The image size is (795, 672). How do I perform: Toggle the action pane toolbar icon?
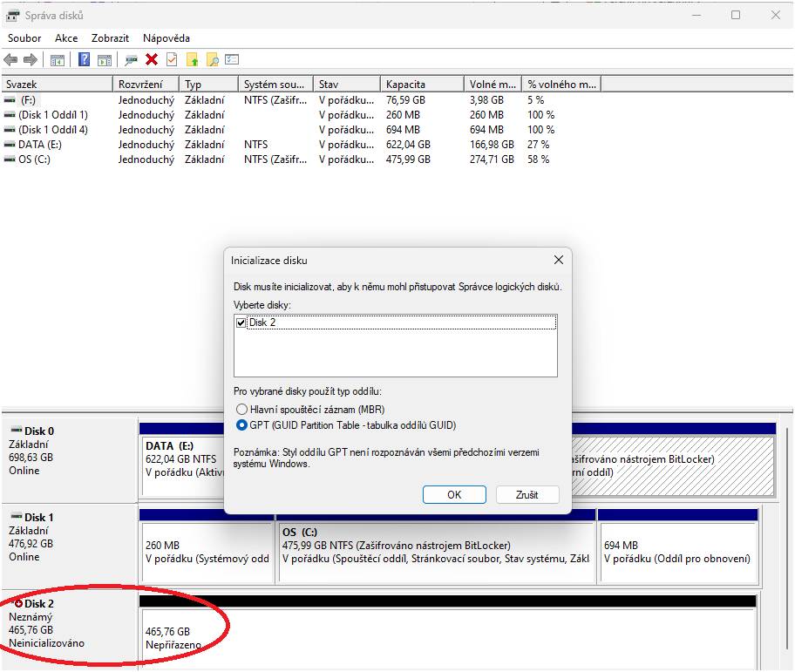point(105,60)
